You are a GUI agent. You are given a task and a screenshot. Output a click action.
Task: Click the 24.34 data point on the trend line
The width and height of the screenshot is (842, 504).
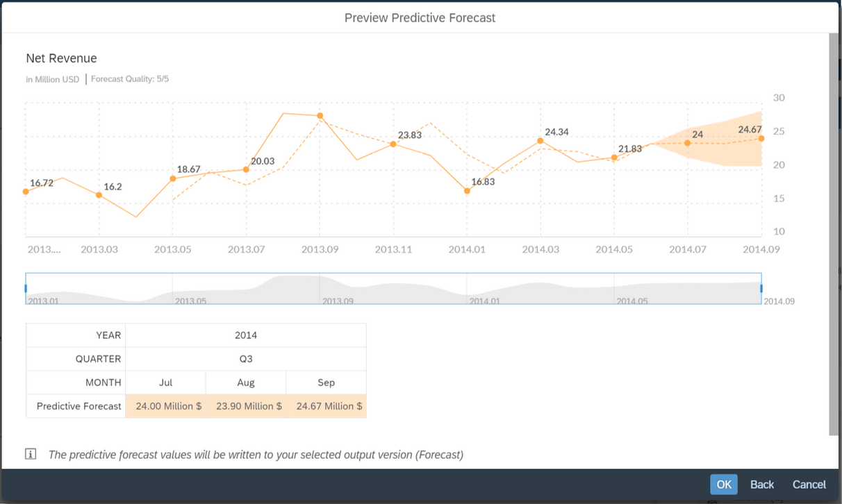pos(540,141)
